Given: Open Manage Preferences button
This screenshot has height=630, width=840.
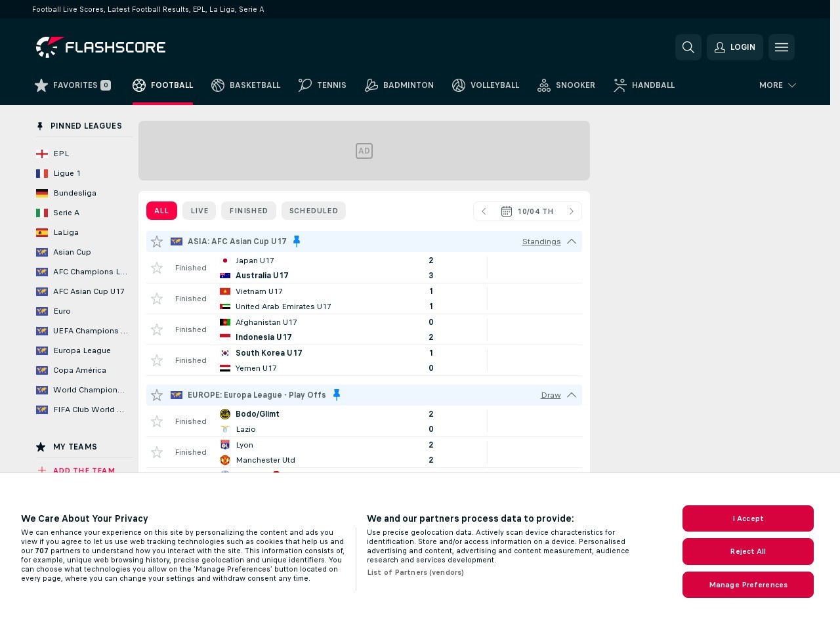Looking at the screenshot, I should tap(748, 585).
